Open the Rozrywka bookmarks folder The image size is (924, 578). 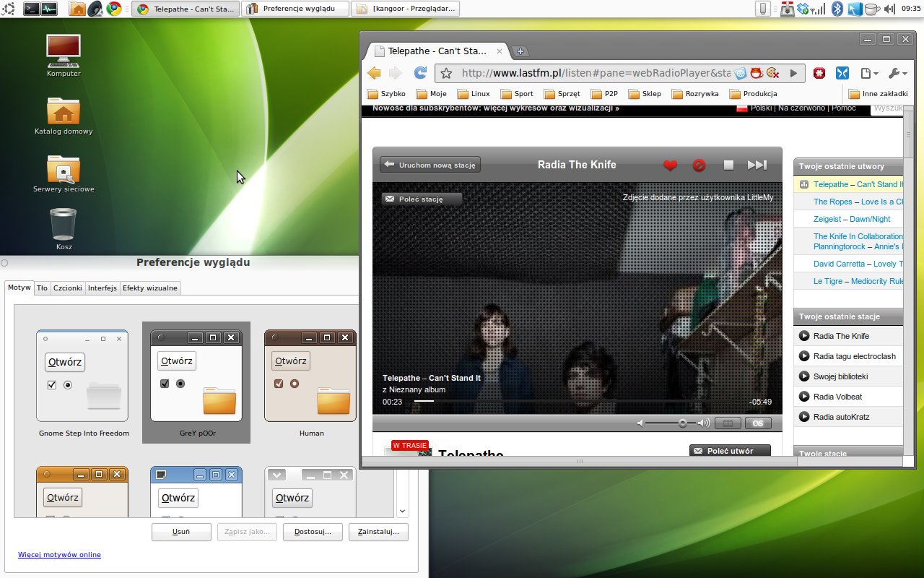tap(695, 94)
